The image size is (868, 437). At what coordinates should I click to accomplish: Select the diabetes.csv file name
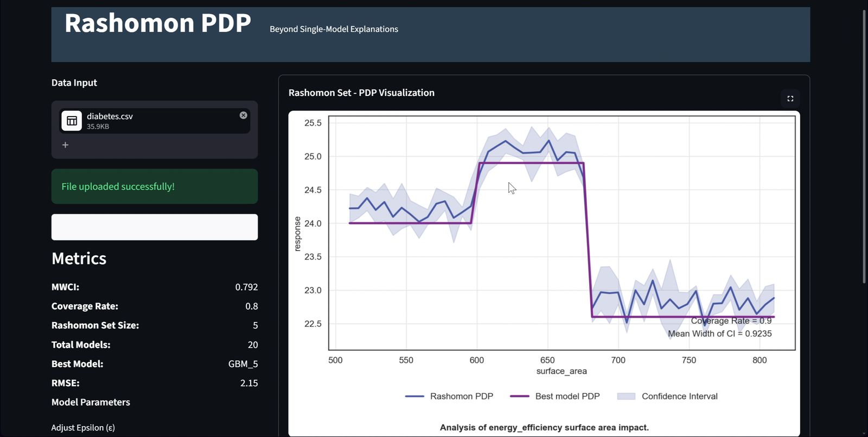point(110,116)
